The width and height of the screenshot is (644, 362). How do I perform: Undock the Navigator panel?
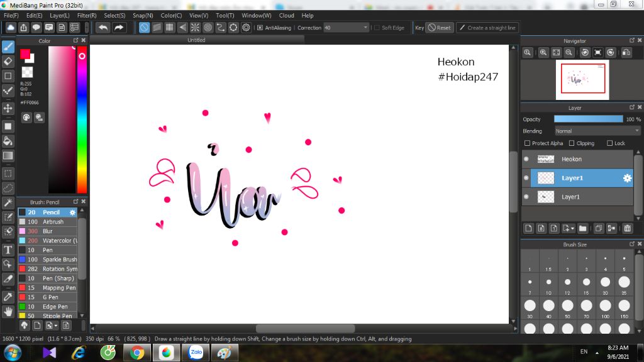pos(631,40)
